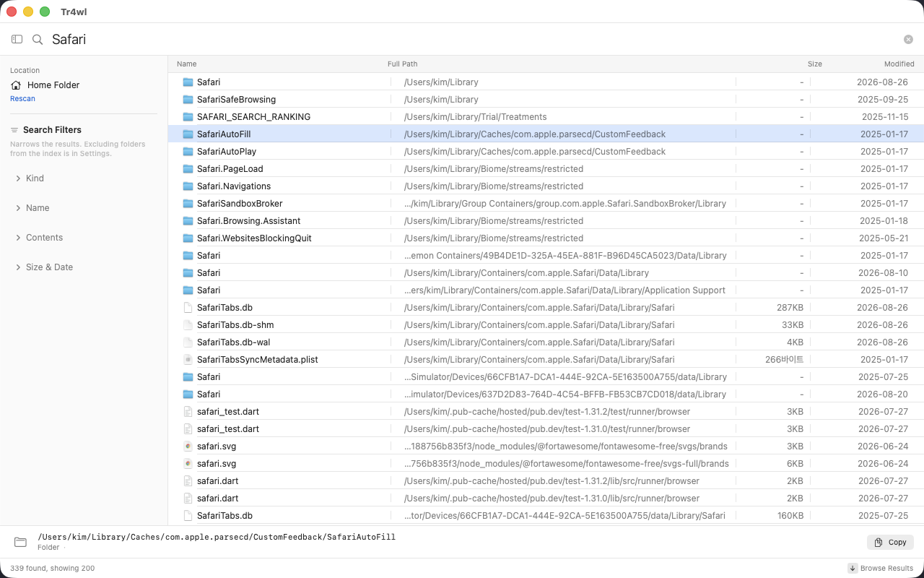Select the SafariSandboxBroker row

tap(546, 203)
